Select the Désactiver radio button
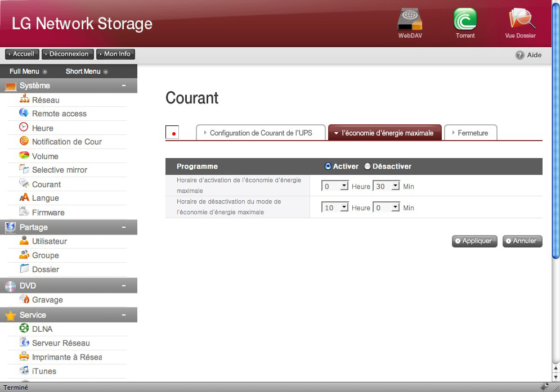Screen dimensions: 560x392 point(368,166)
